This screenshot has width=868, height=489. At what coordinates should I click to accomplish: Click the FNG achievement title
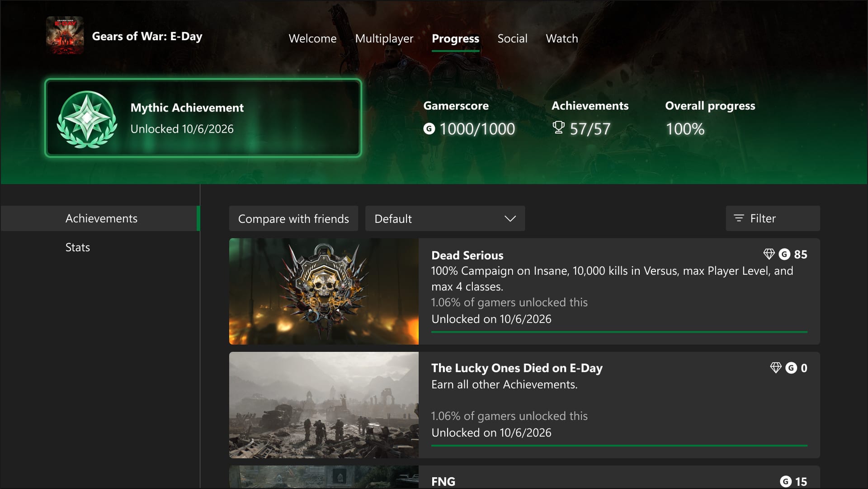443,482
